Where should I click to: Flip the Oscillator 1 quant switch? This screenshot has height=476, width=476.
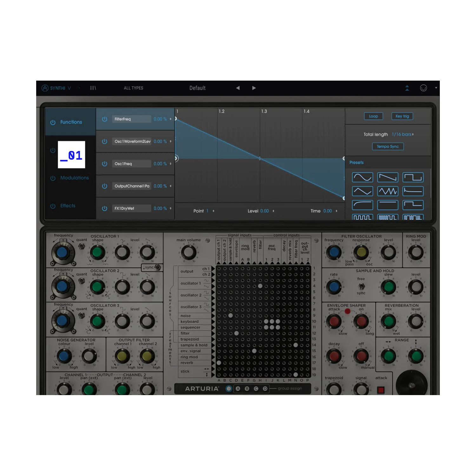click(x=82, y=246)
